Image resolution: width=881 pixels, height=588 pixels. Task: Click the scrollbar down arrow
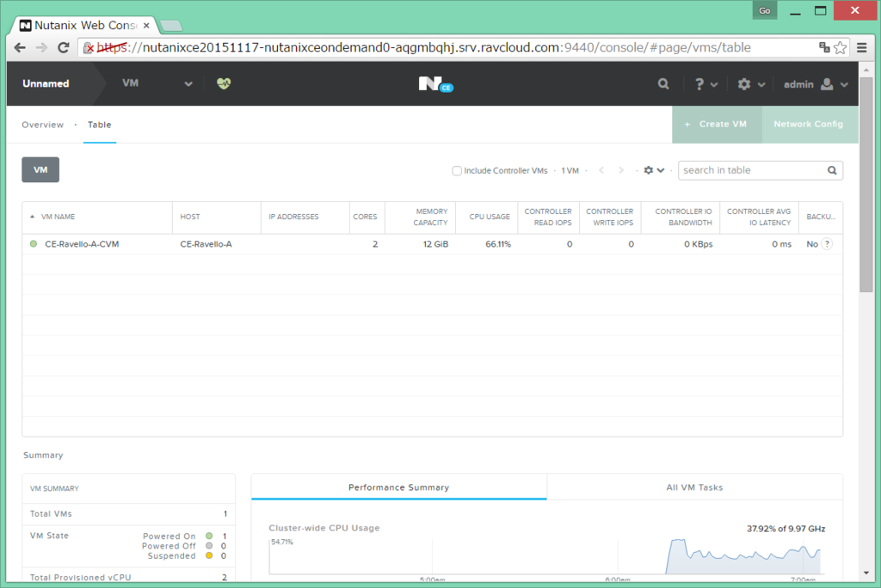tap(866, 573)
